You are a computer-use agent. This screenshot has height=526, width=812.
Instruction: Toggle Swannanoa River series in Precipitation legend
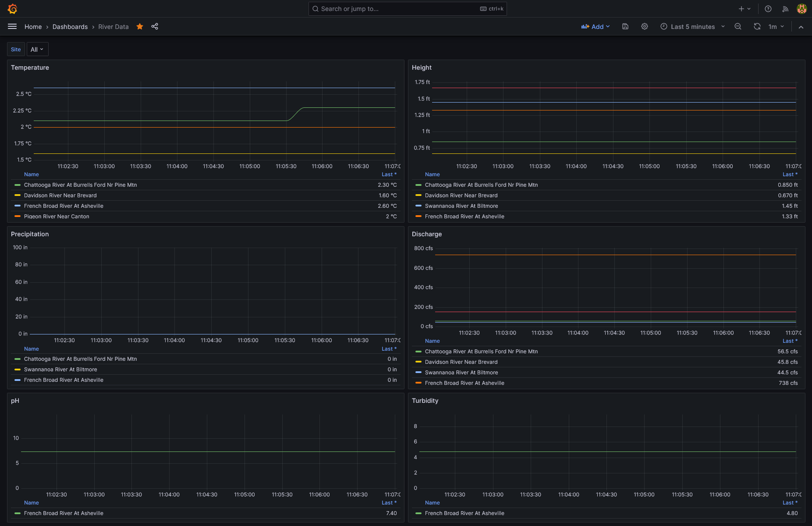[x=60, y=370]
